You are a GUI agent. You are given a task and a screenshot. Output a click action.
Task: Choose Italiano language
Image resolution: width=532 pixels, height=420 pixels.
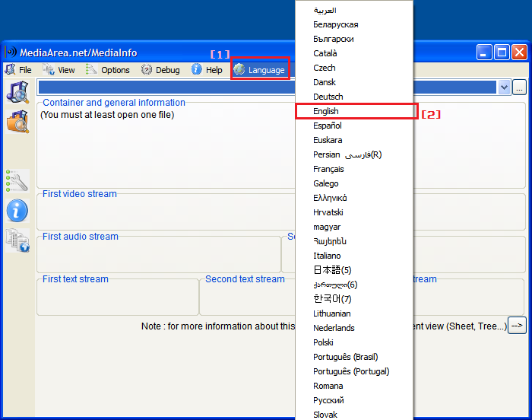[354, 256]
